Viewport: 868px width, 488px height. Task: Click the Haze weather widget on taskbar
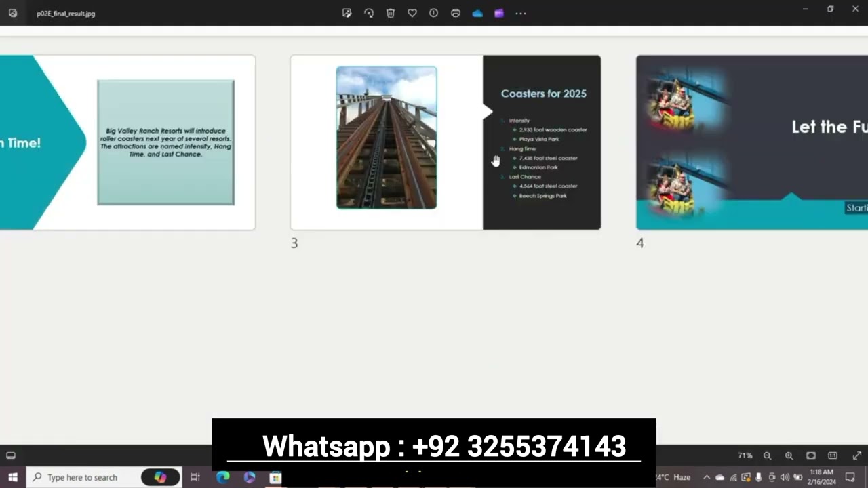tap(673, 477)
